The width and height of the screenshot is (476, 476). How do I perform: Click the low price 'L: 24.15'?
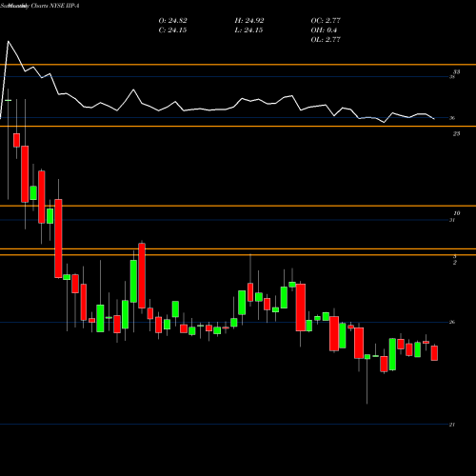pos(248,30)
